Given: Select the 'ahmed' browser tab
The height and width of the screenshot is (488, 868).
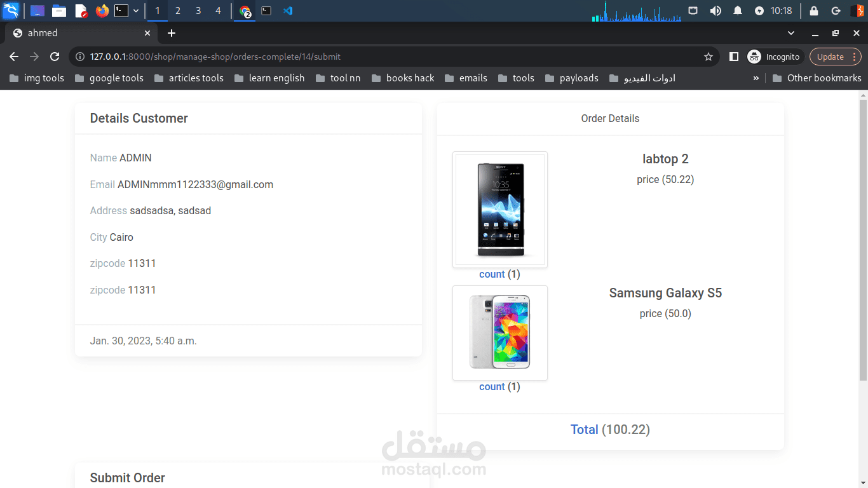Looking at the screenshot, I should click(x=81, y=33).
